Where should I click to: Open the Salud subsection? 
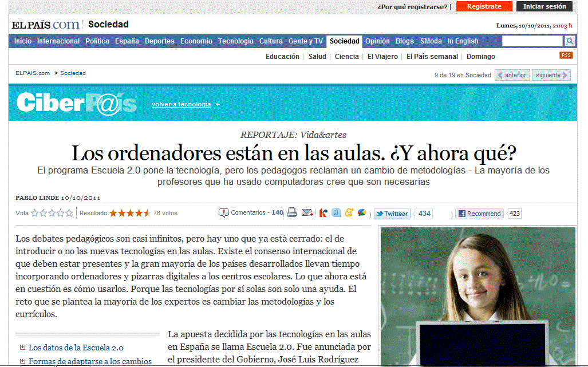(x=317, y=57)
